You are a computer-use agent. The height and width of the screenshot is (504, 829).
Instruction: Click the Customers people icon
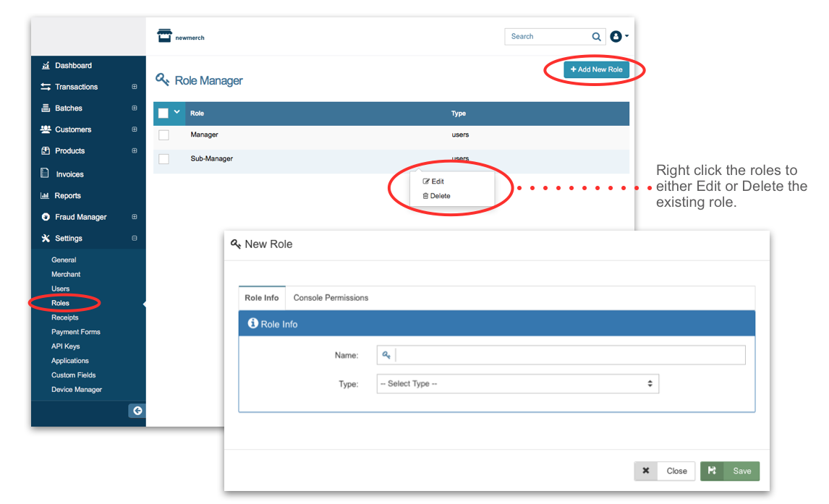[x=46, y=130]
